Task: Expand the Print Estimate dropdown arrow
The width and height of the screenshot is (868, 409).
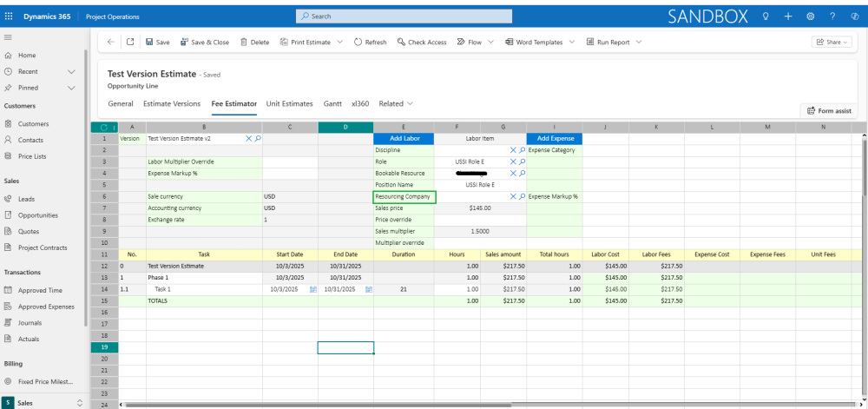Action: (x=339, y=42)
